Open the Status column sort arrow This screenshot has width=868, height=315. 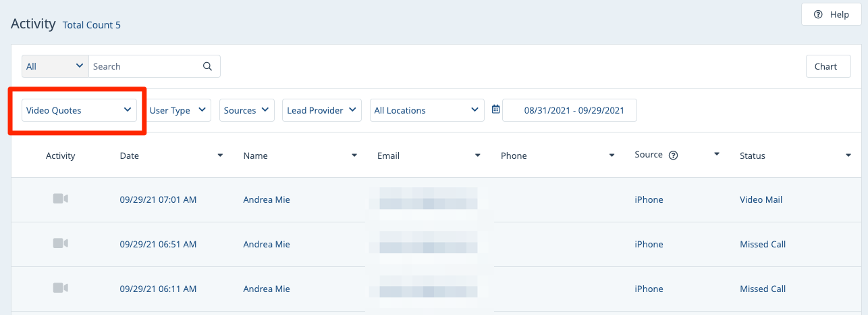tap(848, 155)
